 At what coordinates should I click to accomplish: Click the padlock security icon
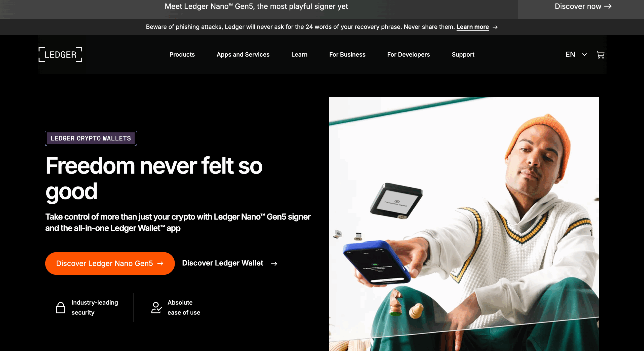(x=61, y=307)
